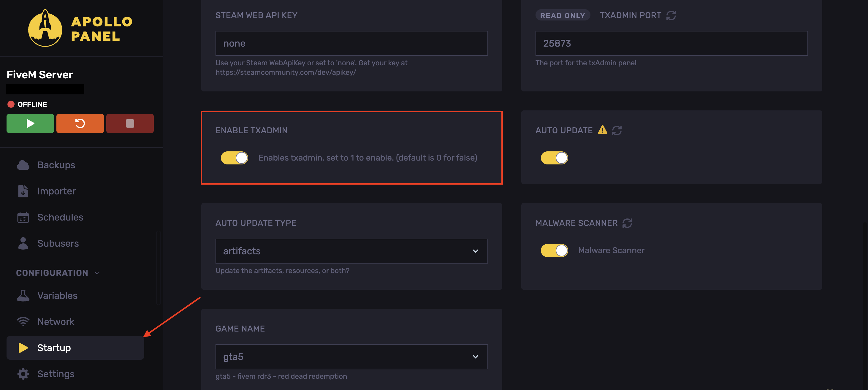868x390 pixels.
Task: Click the 'Update the artifacts, resources, or both?' hint
Action: tap(282, 271)
